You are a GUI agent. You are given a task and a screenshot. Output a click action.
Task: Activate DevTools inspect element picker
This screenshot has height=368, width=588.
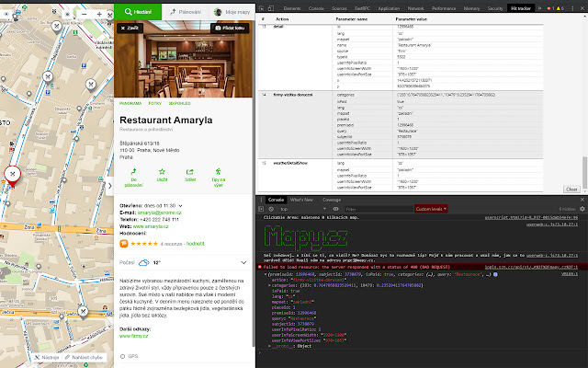point(261,8)
